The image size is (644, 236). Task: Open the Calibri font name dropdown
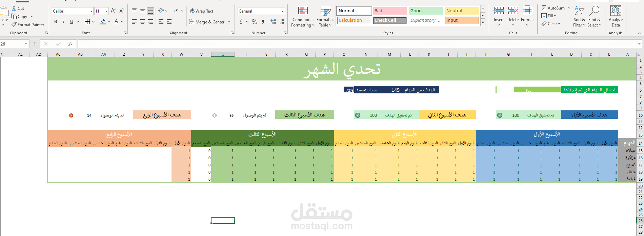coord(91,11)
